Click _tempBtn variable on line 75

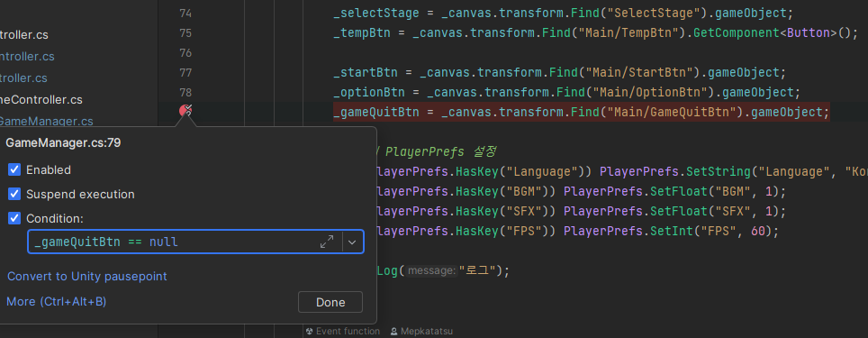pyautogui.click(x=362, y=32)
